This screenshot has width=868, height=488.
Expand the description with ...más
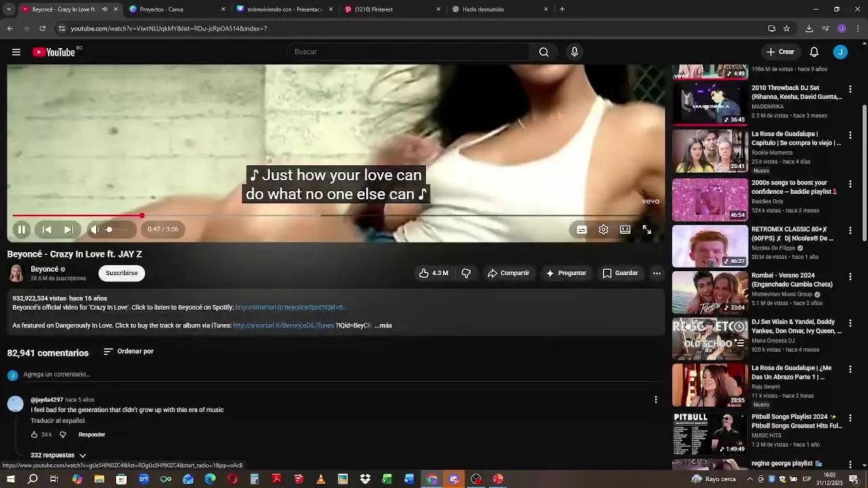[x=383, y=326]
